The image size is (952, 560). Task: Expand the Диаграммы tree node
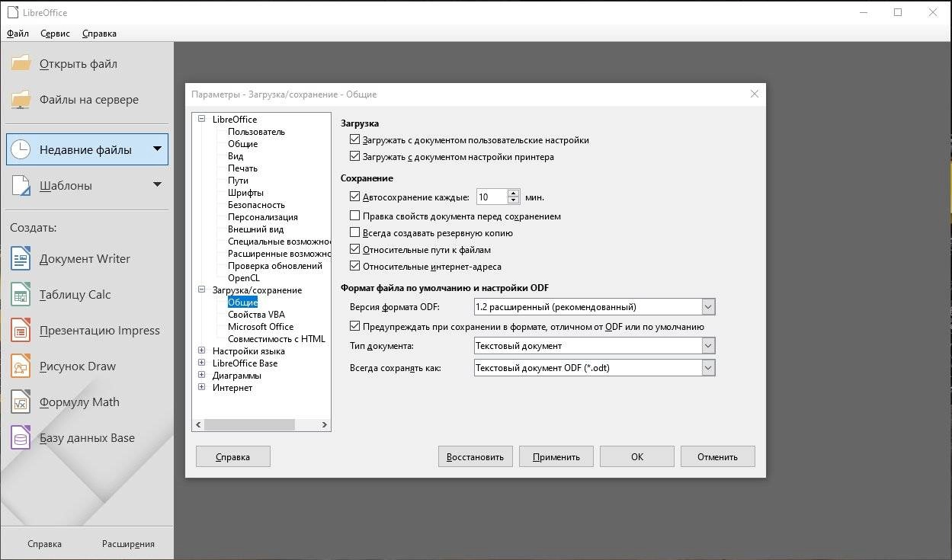[202, 375]
